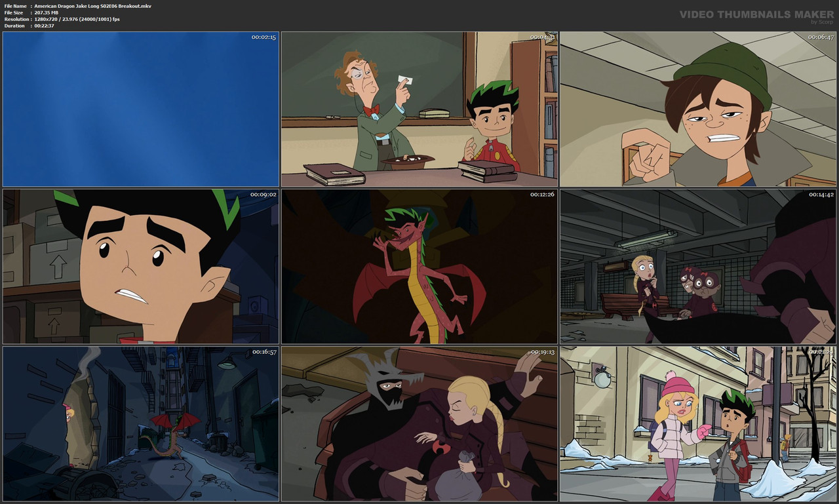
Task: Click the snowy street scene thumbnail
Action: [x=697, y=424]
